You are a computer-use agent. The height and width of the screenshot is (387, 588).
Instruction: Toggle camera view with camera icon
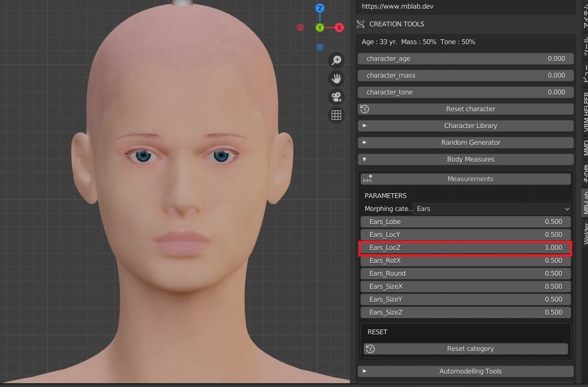336,97
